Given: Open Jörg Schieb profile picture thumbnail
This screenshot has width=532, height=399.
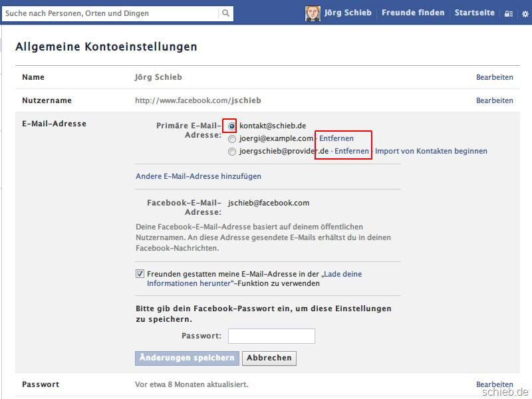Looking at the screenshot, I should 313,13.
